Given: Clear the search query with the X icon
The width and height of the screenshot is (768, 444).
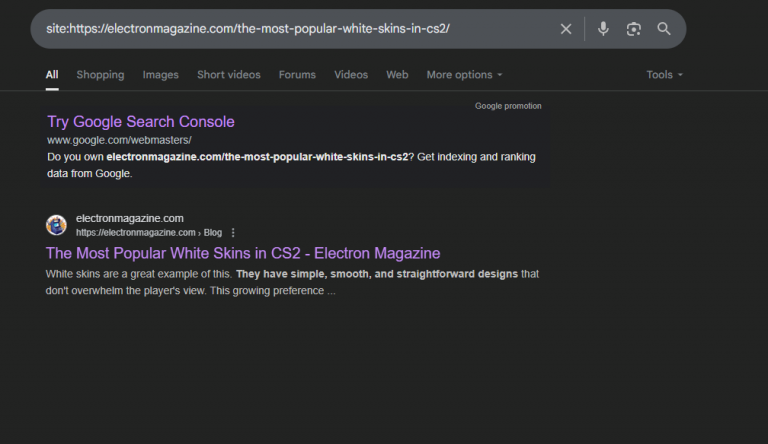Looking at the screenshot, I should (x=566, y=29).
